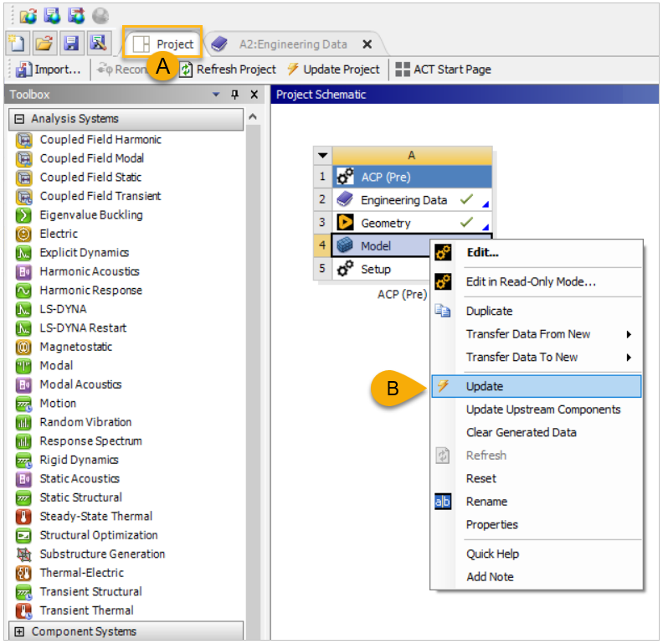Select Clear Generated Data menu entry
Viewport: 663px width, 644px height.
coord(521,433)
